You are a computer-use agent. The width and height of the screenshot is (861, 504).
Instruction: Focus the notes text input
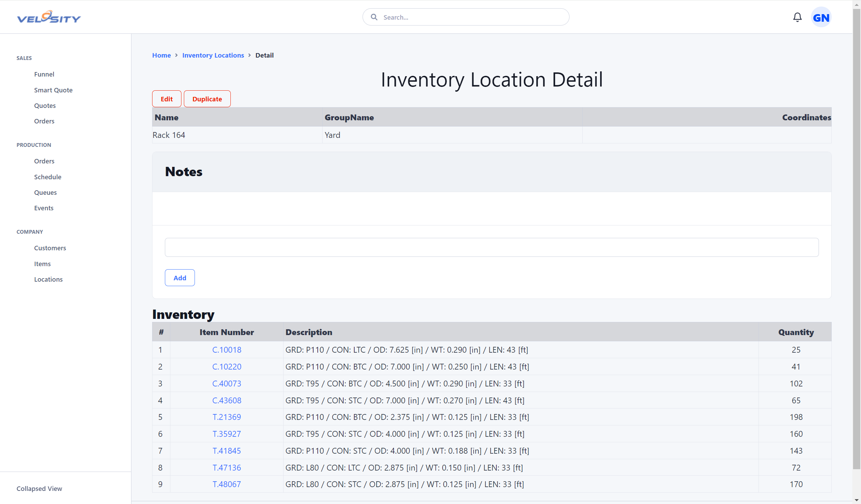[x=492, y=247]
